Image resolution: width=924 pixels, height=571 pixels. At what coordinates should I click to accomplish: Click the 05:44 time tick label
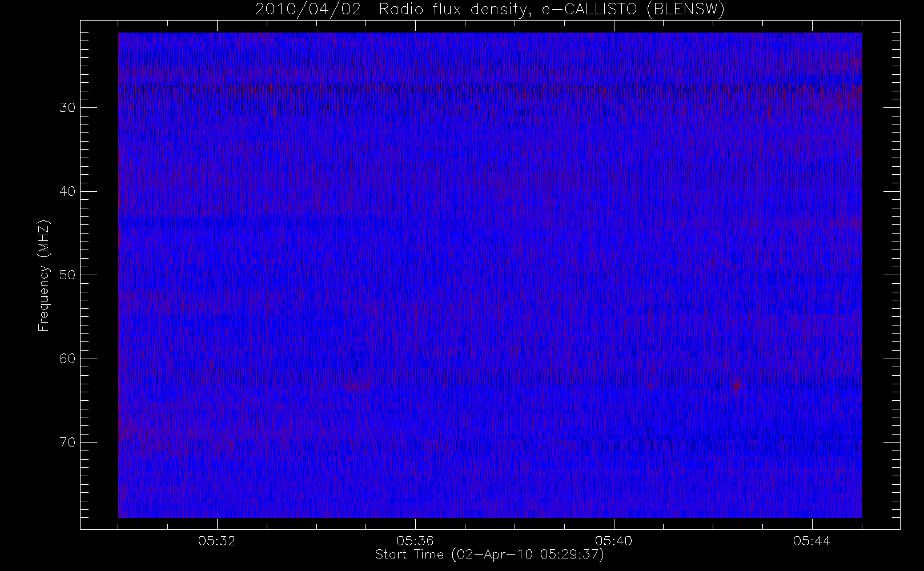pyautogui.click(x=811, y=541)
